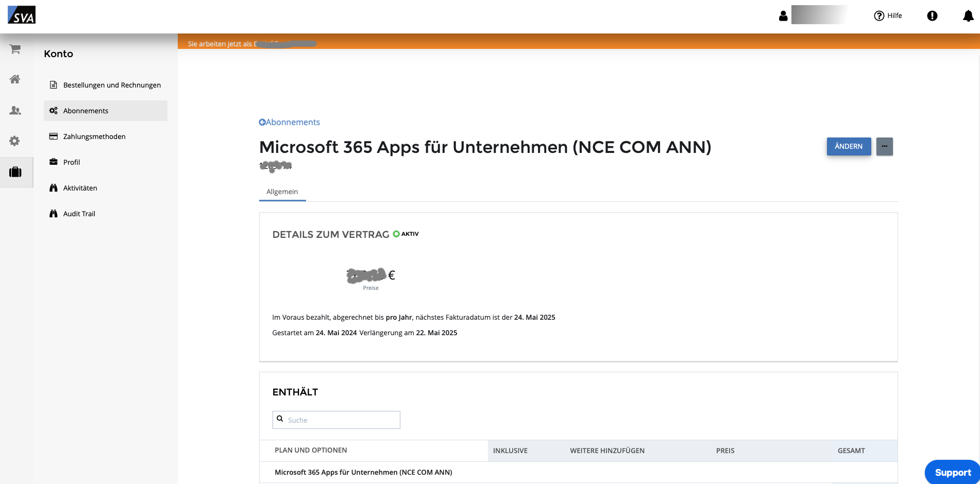Viewport: 980px width, 484px height.
Task: Open the Profil page
Action: tap(72, 162)
